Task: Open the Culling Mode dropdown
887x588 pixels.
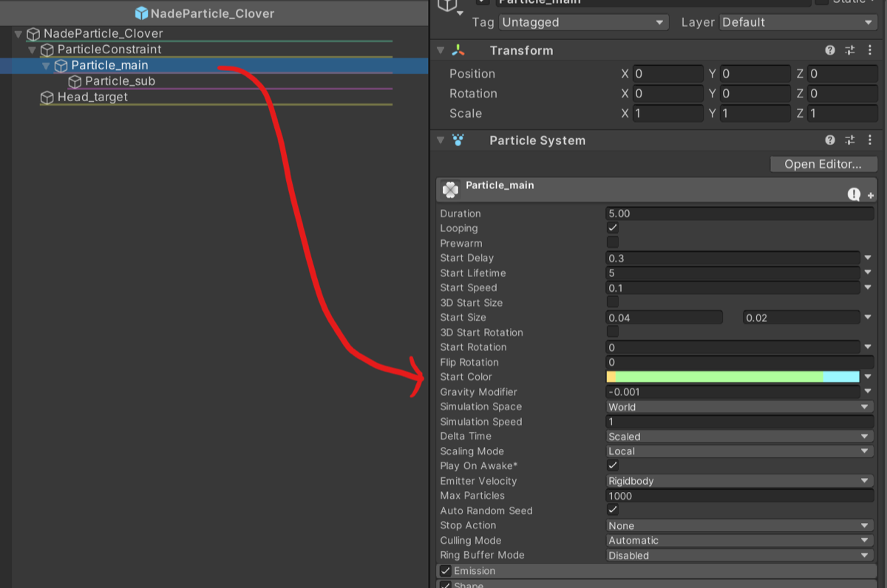Action: [739, 540]
